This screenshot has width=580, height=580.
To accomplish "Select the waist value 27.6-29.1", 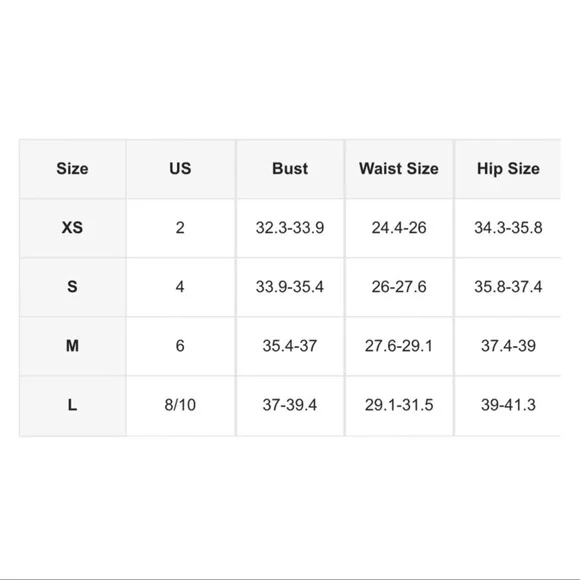I will tap(399, 346).
